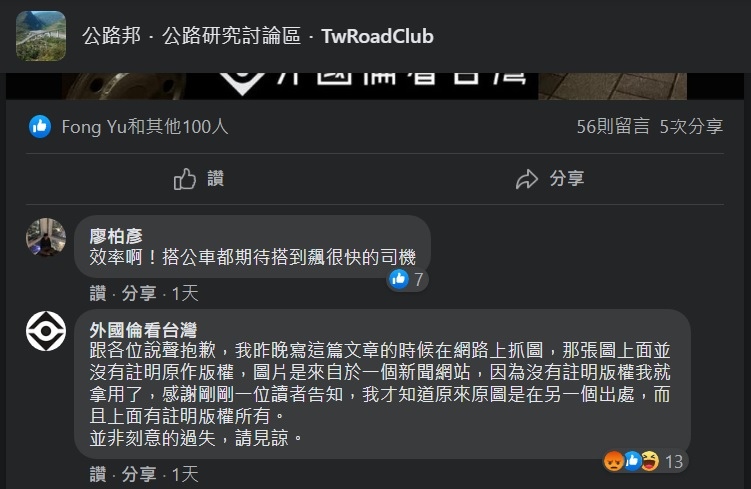751x489 pixels.
Task: Open the 外國倫看台灣 commenter name link
Action: click(x=143, y=330)
